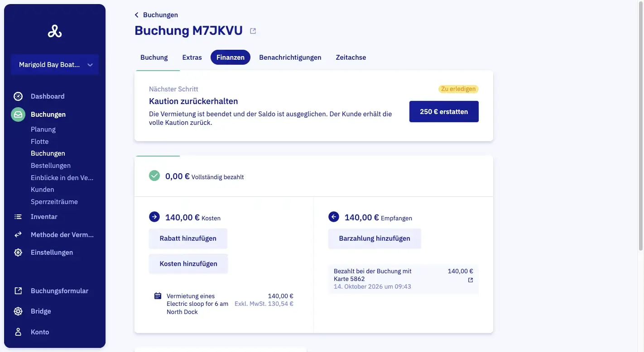Open the Dashboard gauge icon
The height and width of the screenshot is (352, 644).
pyautogui.click(x=18, y=96)
